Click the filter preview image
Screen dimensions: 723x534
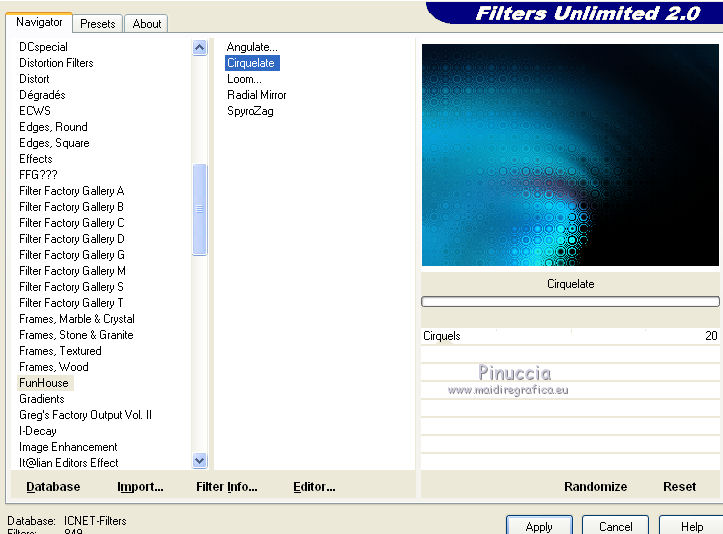[570, 155]
